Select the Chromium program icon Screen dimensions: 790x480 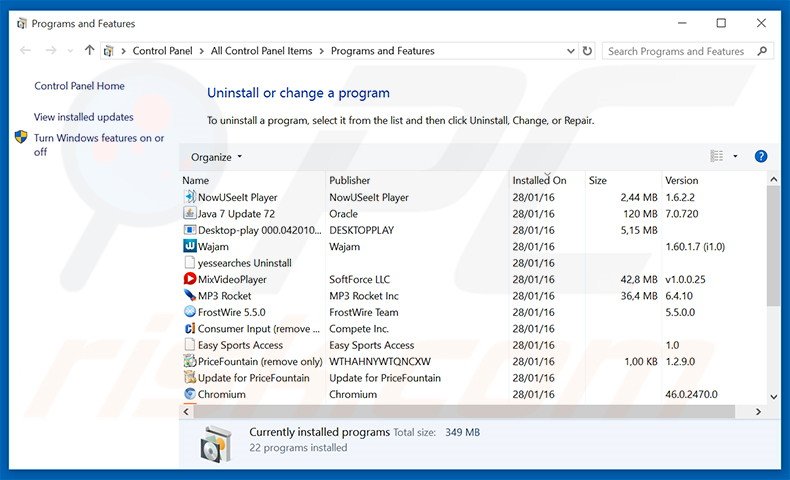coord(190,394)
